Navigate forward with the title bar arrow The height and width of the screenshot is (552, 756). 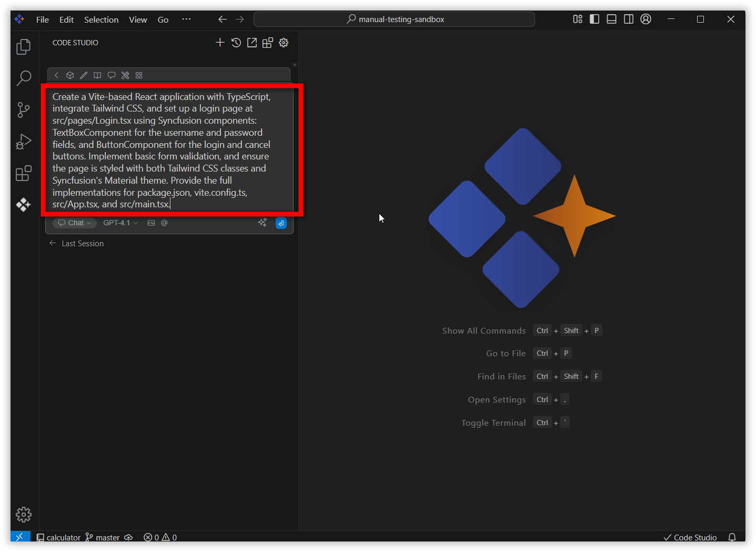tap(240, 19)
